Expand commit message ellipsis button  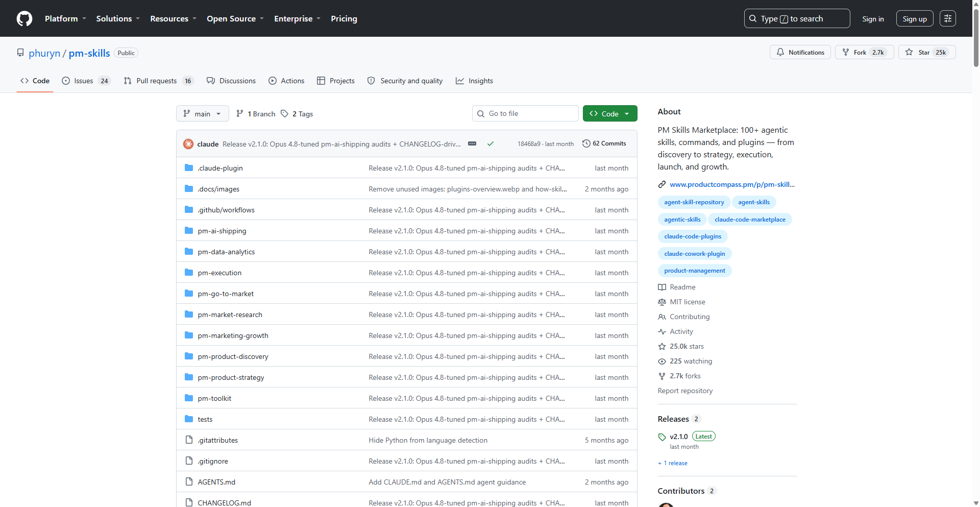coord(472,144)
